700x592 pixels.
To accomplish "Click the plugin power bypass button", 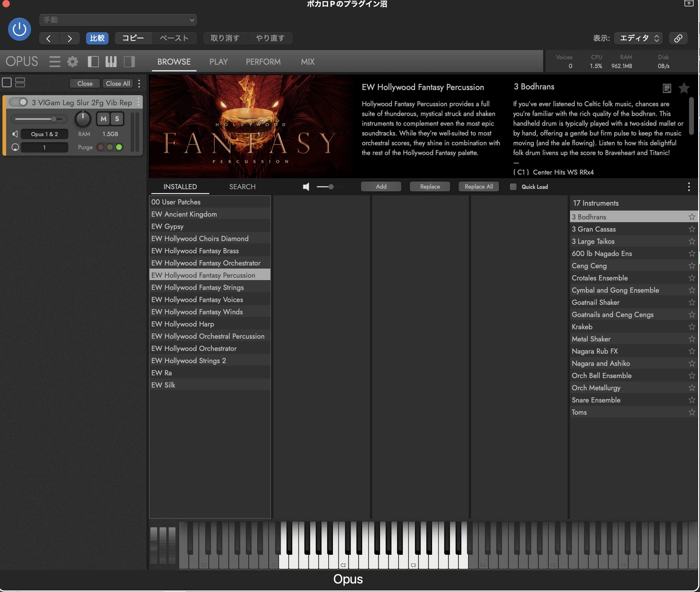I will pos(20,30).
